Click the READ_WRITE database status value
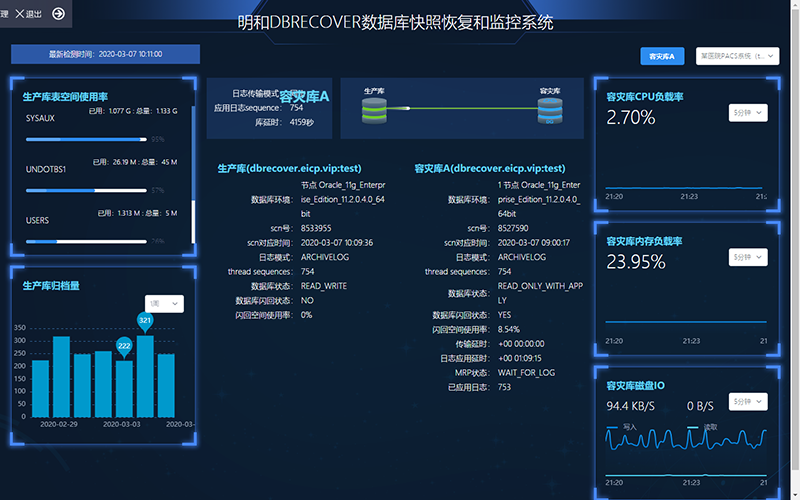Viewport: 800px width, 500px height. [323, 286]
